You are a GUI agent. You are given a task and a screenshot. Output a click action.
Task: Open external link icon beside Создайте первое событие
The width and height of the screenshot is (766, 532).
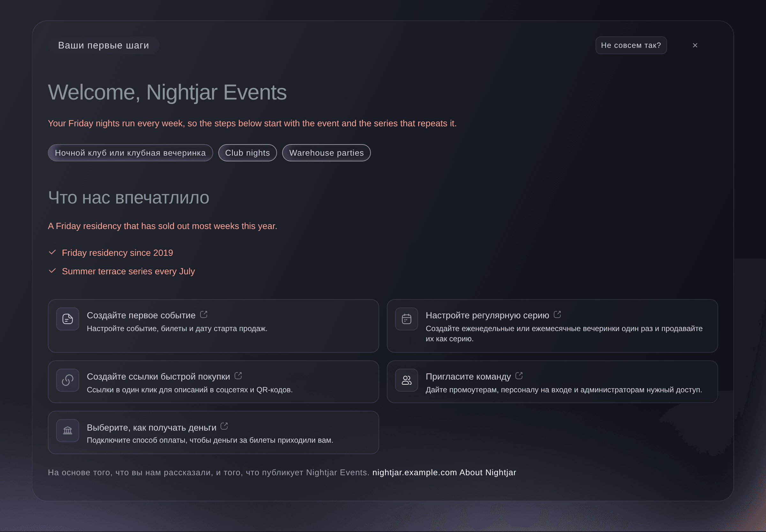[x=204, y=314]
